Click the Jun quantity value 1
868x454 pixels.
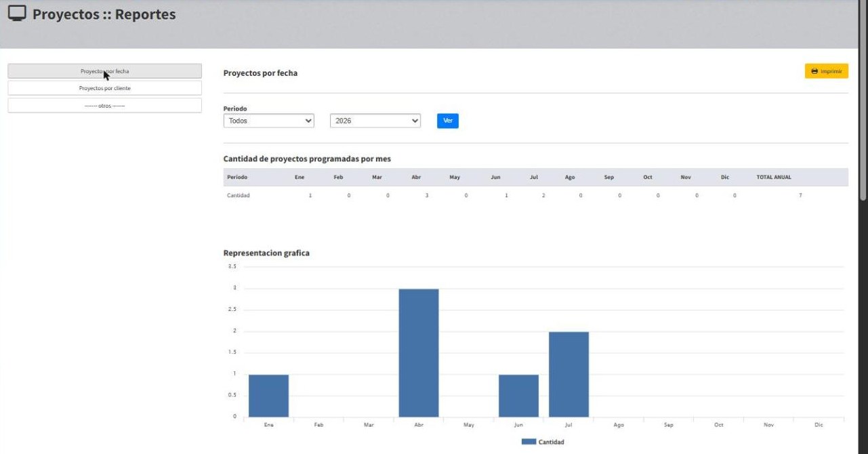(x=506, y=195)
